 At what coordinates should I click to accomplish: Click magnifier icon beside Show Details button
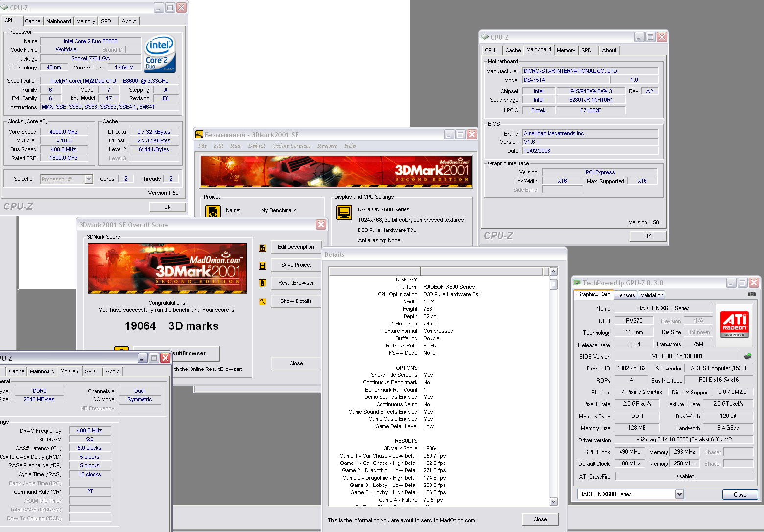pos(263,301)
